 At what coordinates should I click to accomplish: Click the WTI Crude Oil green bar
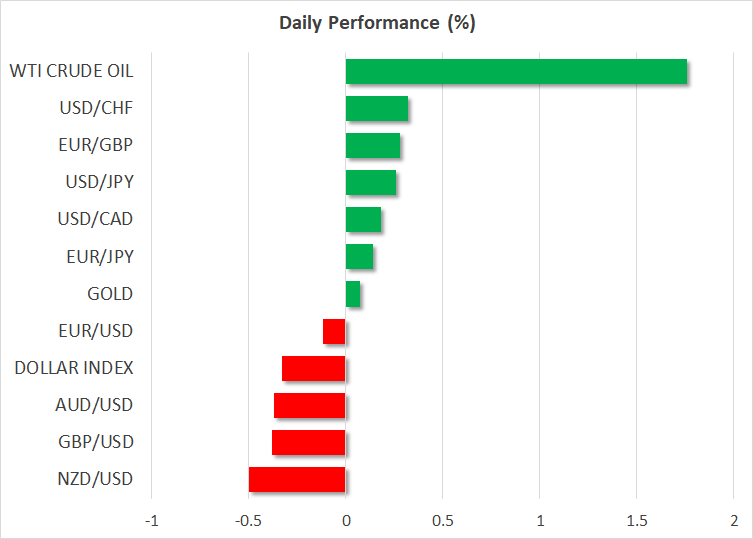[516, 72]
